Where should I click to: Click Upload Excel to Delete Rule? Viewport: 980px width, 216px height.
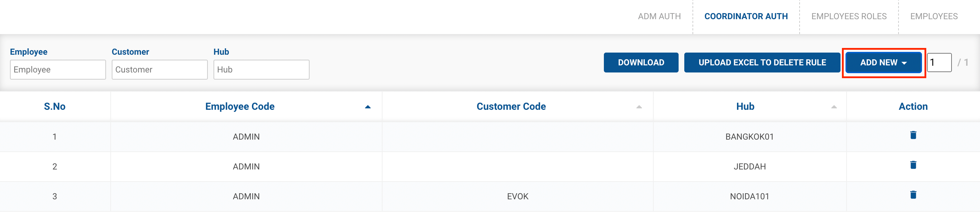pyautogui.click(x=762, y=63)
